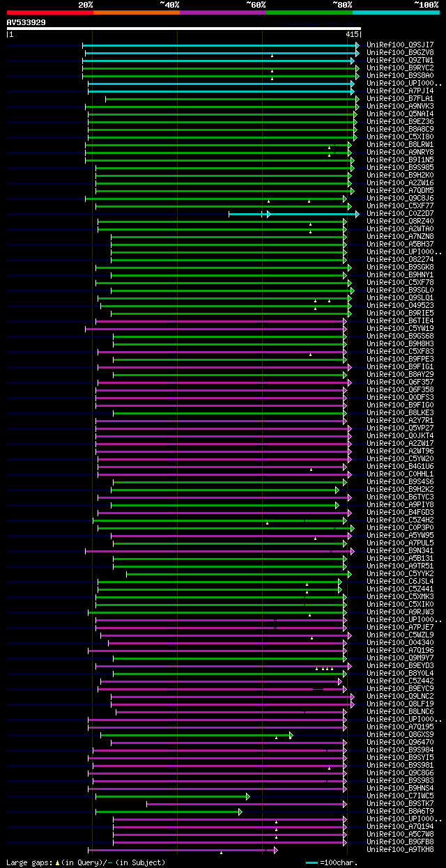The height and width of the screenshot is (868, 446).
Task: Select the UniRef100_A9RJW3 label
Action: pos(400,612)
